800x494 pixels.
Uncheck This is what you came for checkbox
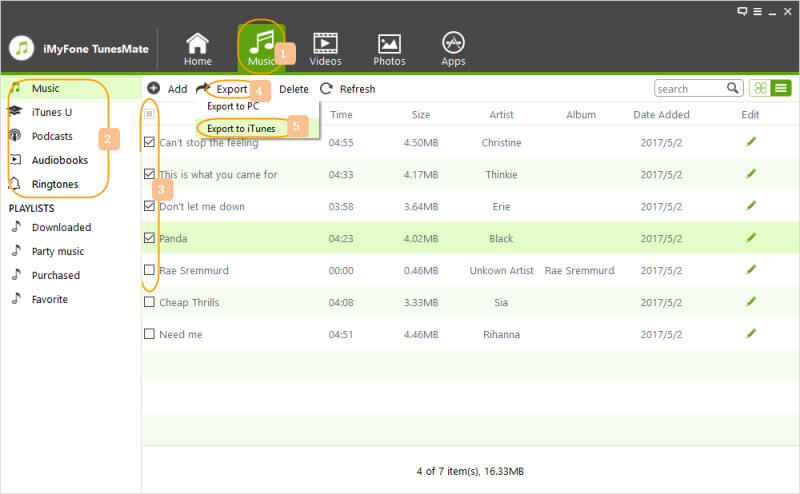pos(149,174)
